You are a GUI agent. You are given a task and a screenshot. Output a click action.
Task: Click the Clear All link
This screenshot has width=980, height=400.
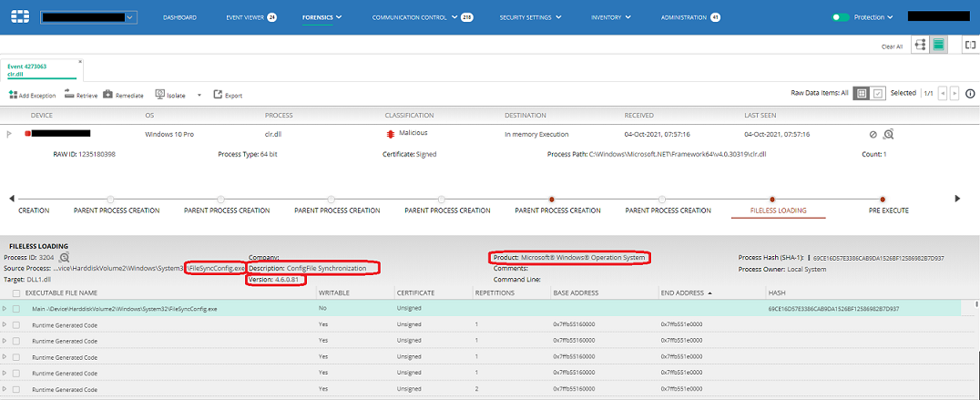(892, 46)
